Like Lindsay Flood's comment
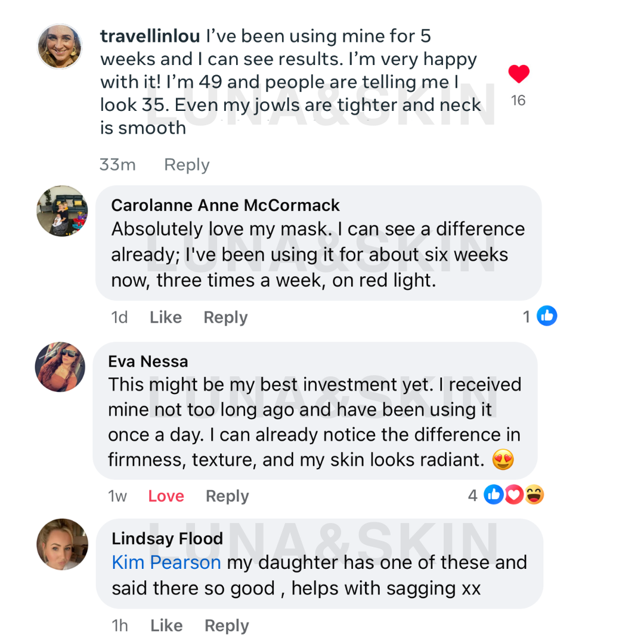644x644 pixels. click(x=166, y=625)
